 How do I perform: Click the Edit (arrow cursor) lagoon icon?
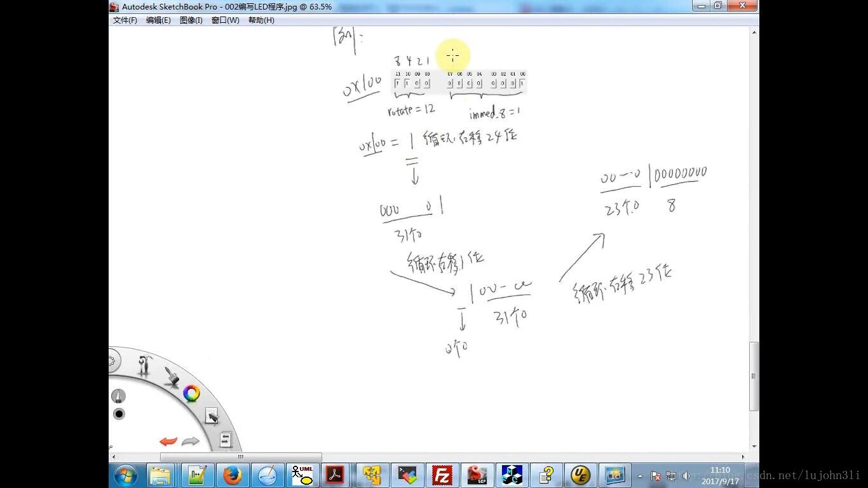tap(212, 416)
